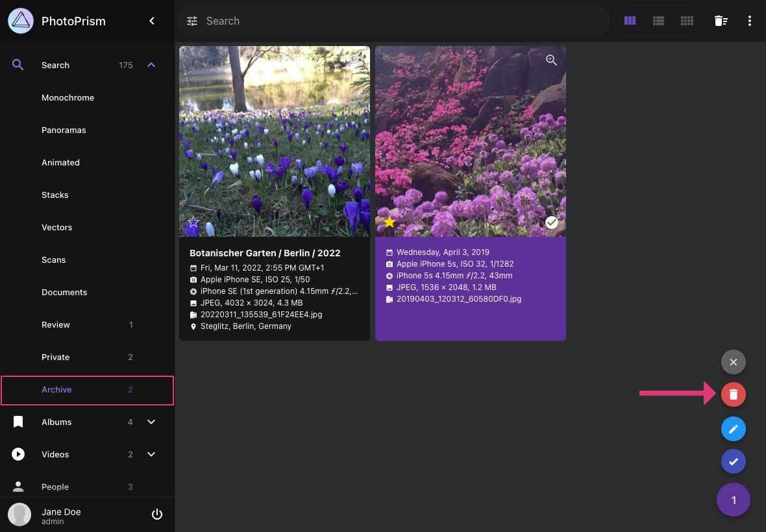Favorite the crocus photo via its star
The image size is (766, 532).
(193, 222)
